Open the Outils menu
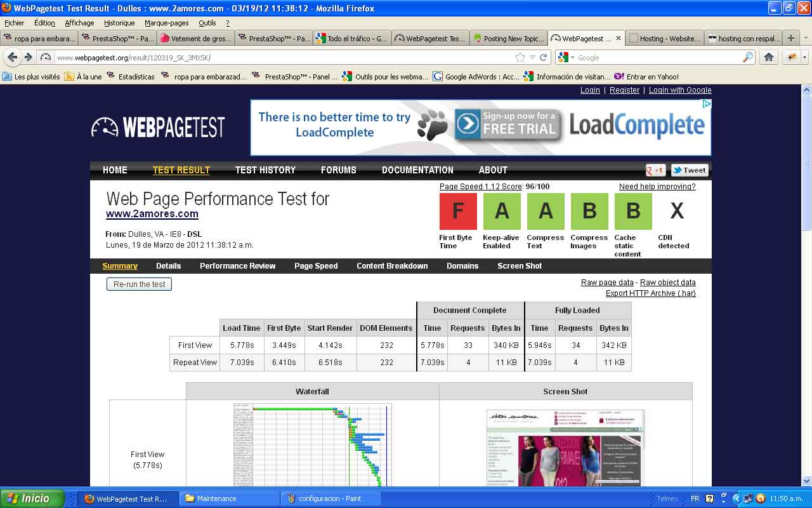The height and width of the screenshot is (508, 812). click(x=207, y=23)
